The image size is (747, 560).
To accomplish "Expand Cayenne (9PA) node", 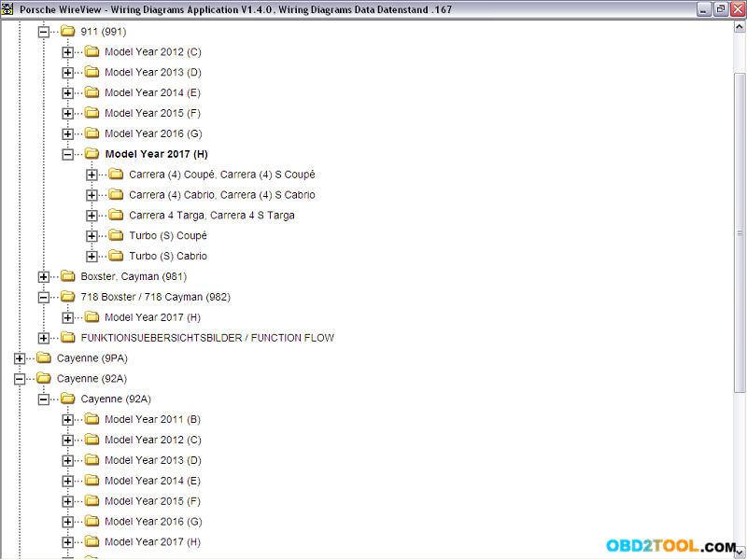I will tap(19, 359).
